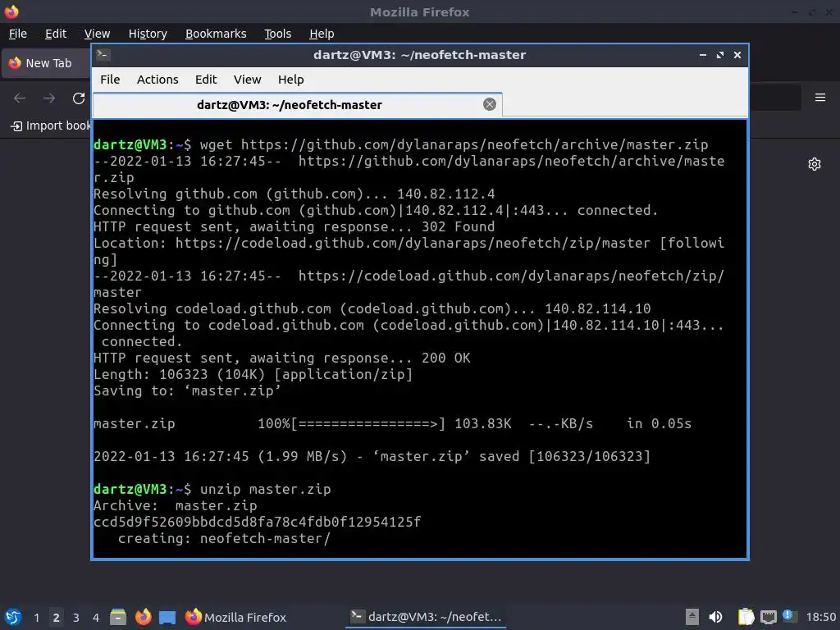Click the network connection tray icon

point(768,617)
